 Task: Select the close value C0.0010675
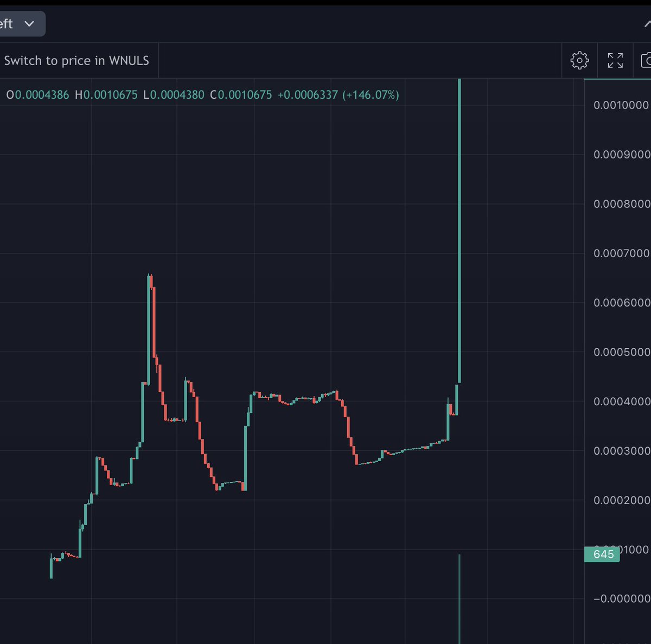(x=241, y=95)
